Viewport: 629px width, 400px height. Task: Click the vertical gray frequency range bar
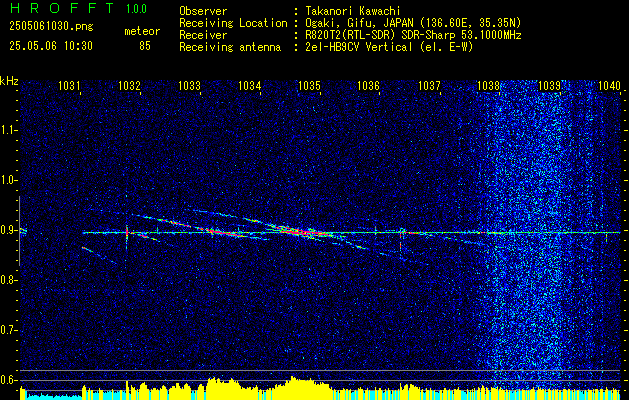coord(19,231)
